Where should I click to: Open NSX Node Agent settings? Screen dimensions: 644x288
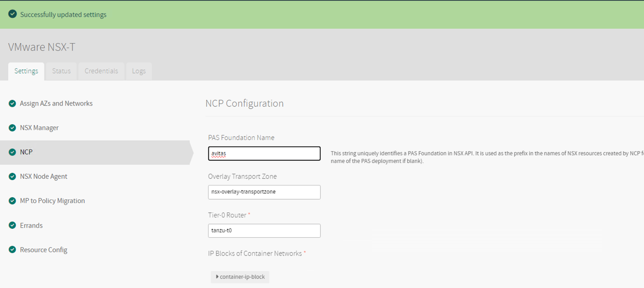click(43, 176)
